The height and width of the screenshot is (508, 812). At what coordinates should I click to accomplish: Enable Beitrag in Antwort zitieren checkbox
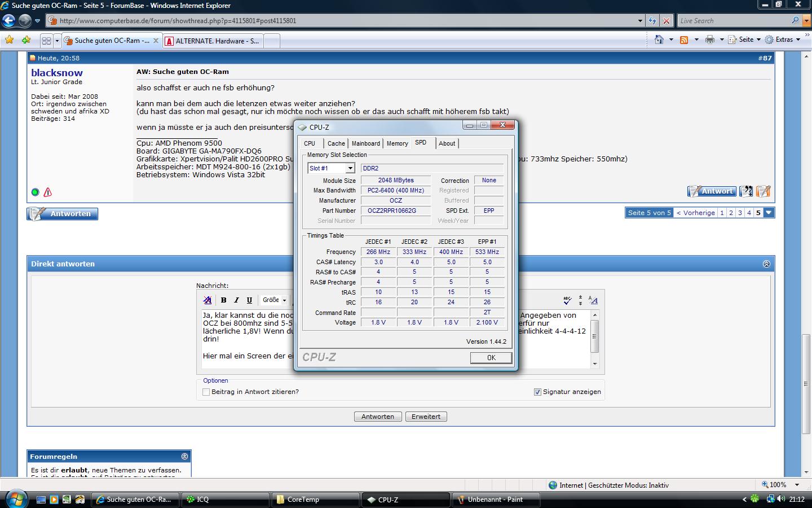206,392
